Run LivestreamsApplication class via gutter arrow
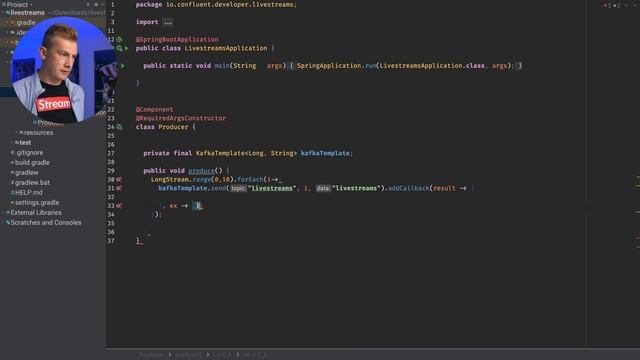The image size is (640, 360). [x=127, y=48]
